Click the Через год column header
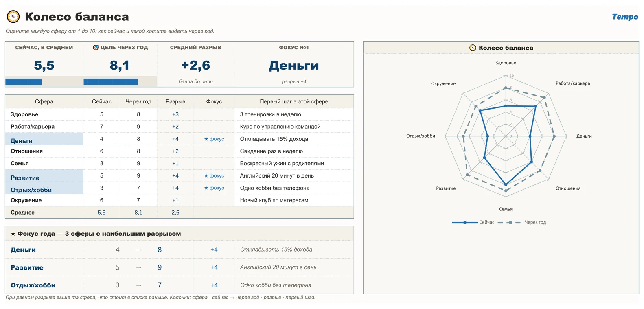 (138, 101)
